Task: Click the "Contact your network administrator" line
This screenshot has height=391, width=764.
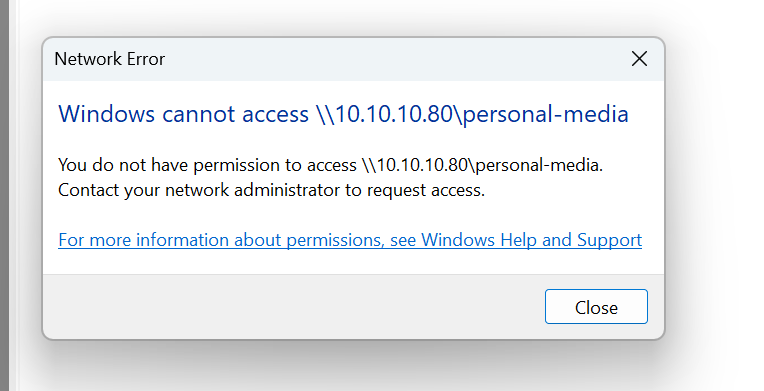Action: 271,190
